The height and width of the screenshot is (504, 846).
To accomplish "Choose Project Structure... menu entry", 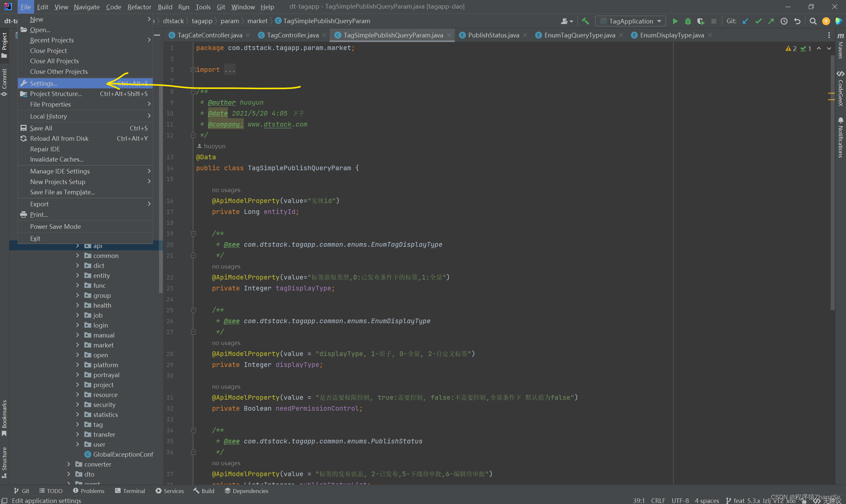I will [85, 94].
